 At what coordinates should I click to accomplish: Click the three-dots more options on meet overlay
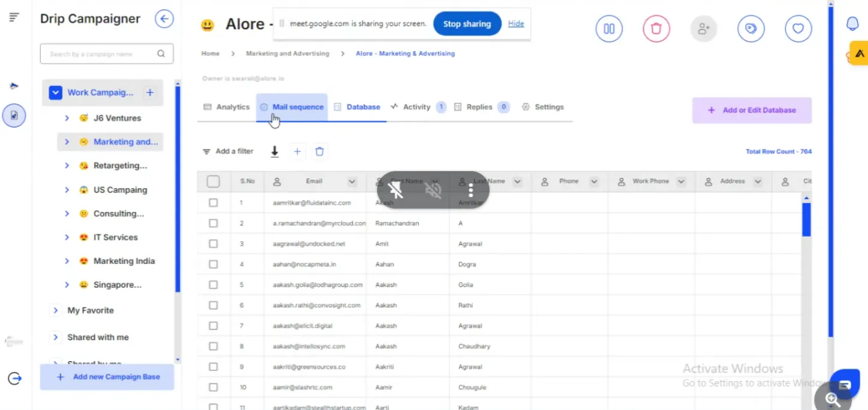[471, 191]
